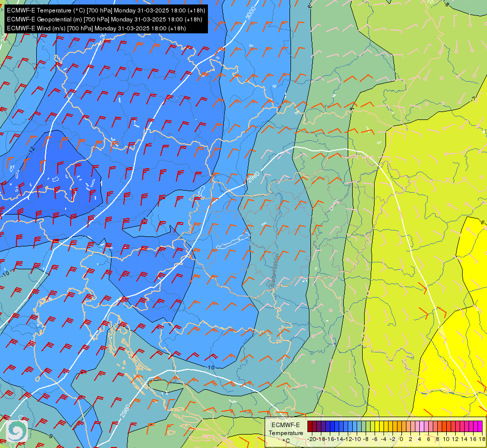
Task: Select the yellow -6 legend color swatch
Action: [377, 426]
